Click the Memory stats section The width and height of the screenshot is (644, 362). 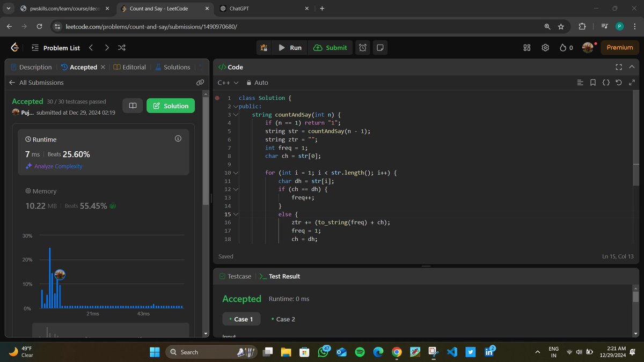click(104, 199)
